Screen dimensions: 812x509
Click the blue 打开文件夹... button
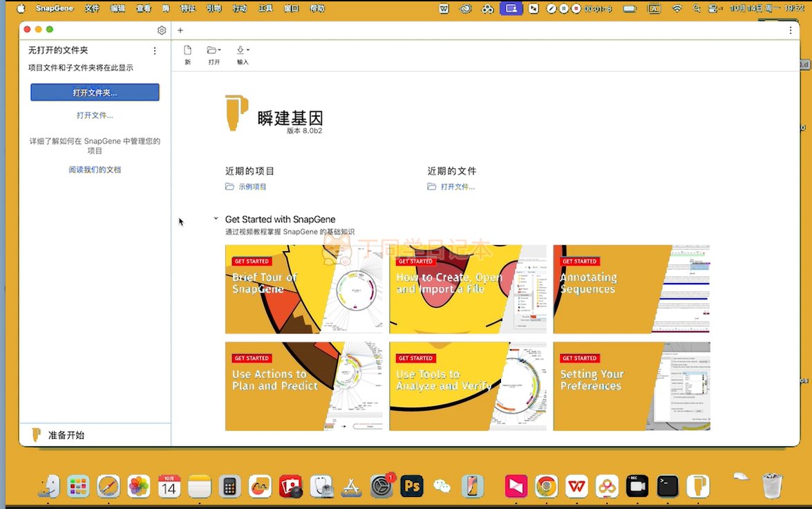[95, 93]
